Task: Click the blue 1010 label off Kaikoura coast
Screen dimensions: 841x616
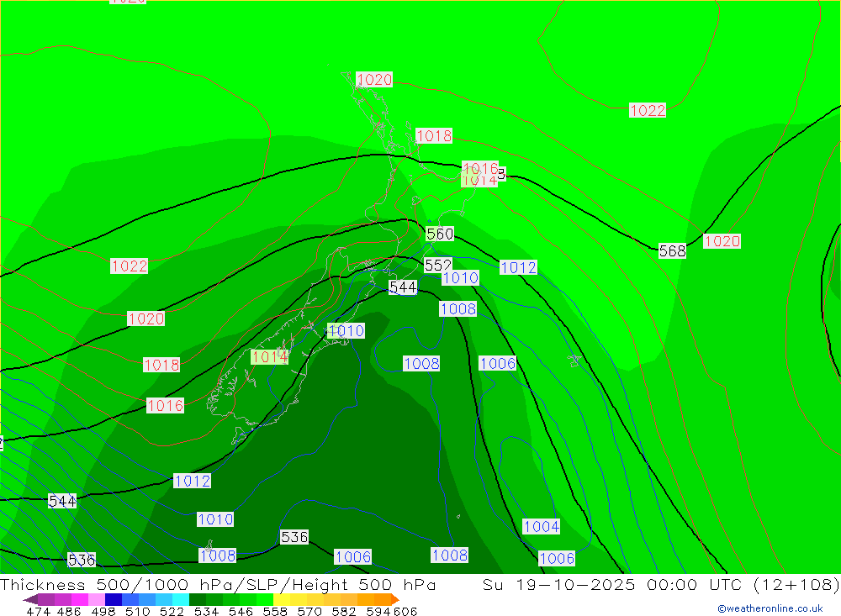Action: click(x=346, y=331)
